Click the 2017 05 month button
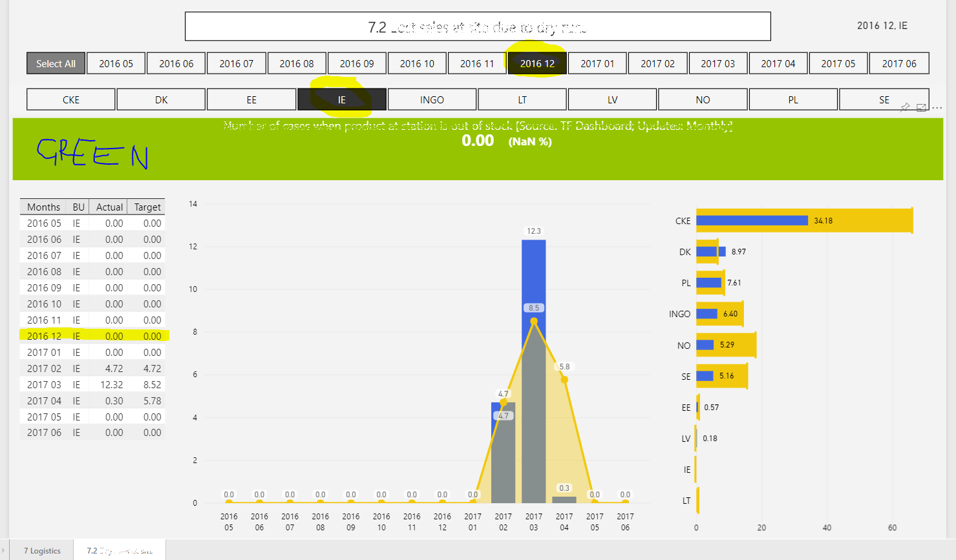Screen dimensions: 956x560 coord(838,63)
